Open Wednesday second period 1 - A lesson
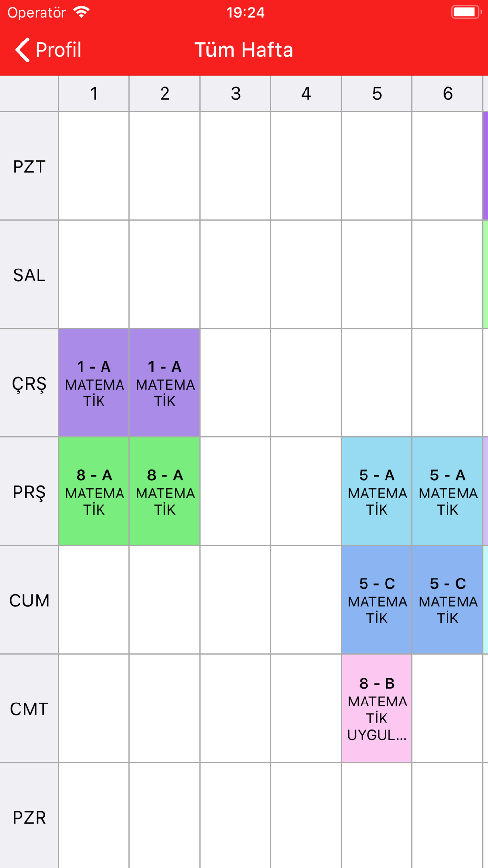 click(x=164, y=383)
